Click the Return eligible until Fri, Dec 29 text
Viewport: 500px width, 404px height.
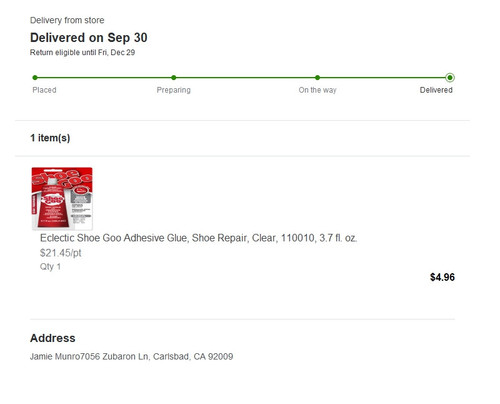click(82, 53)
